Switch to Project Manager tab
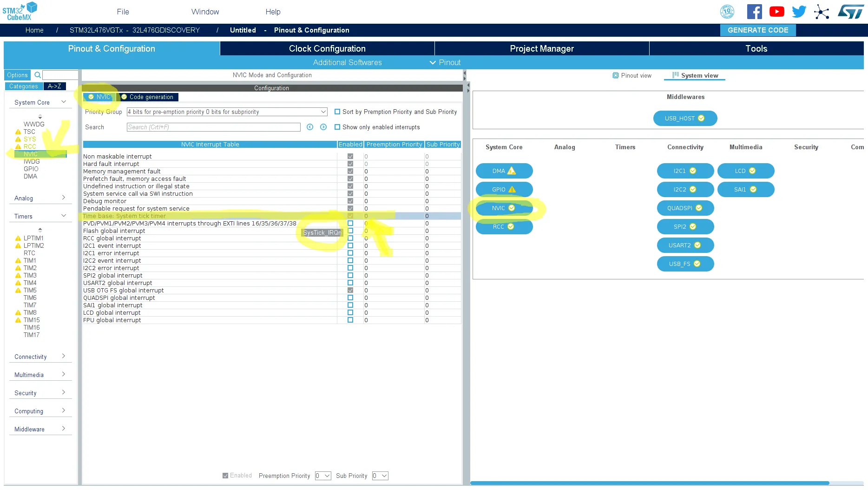Image resolution: width=868 pixels, height=490 pixels. pos(542,48)
